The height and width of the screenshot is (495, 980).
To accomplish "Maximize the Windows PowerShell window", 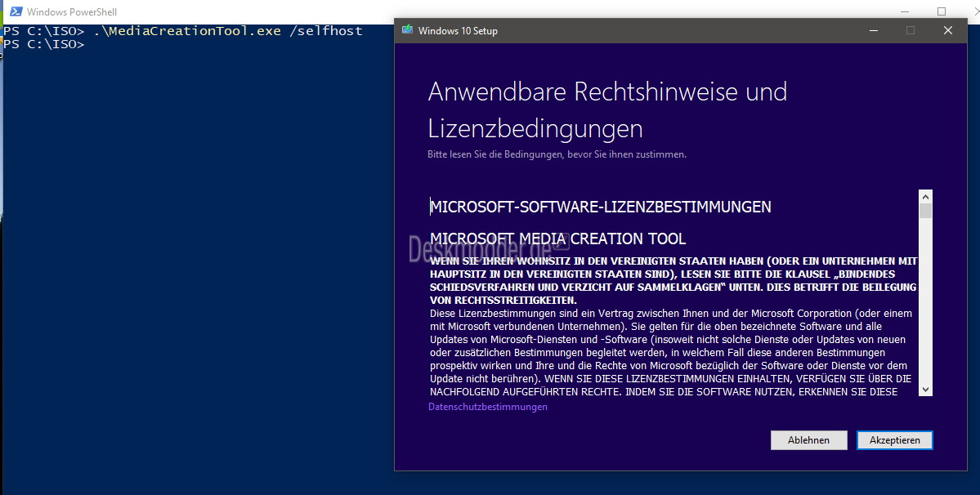I will 942,11.
